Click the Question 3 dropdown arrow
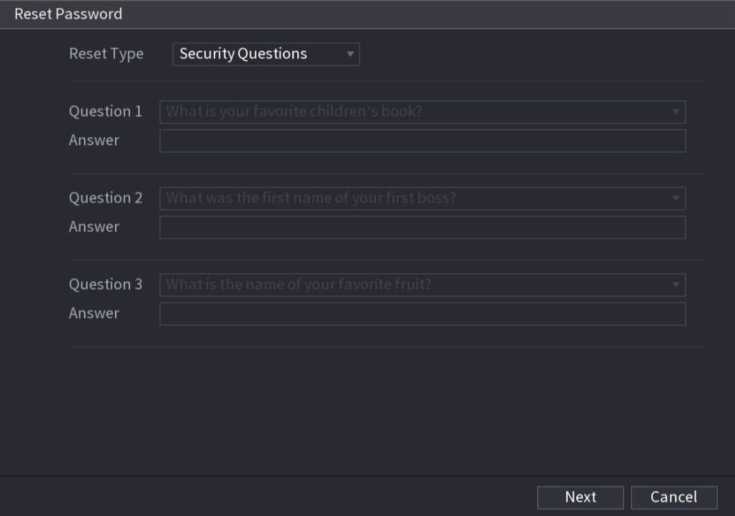The width and height of the screenshot is (735, 516). (x=676, y=285)
